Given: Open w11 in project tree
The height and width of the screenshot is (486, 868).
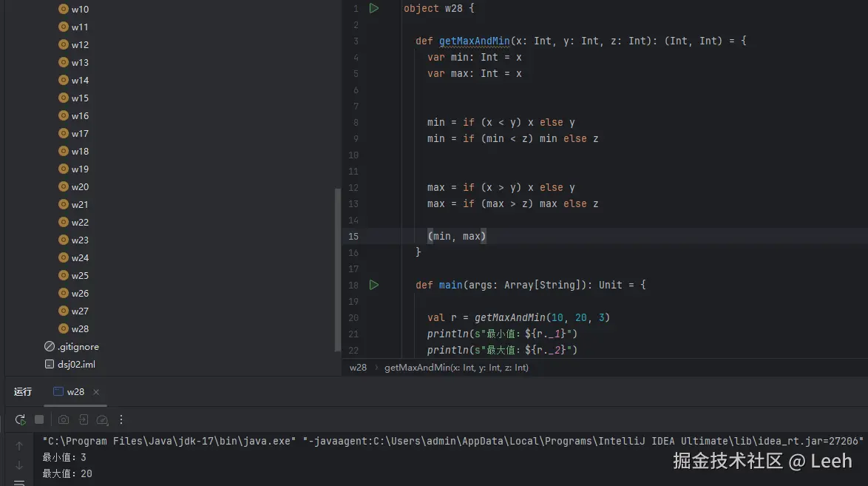Looking at the screenshot, I should (x=80, y=27).
